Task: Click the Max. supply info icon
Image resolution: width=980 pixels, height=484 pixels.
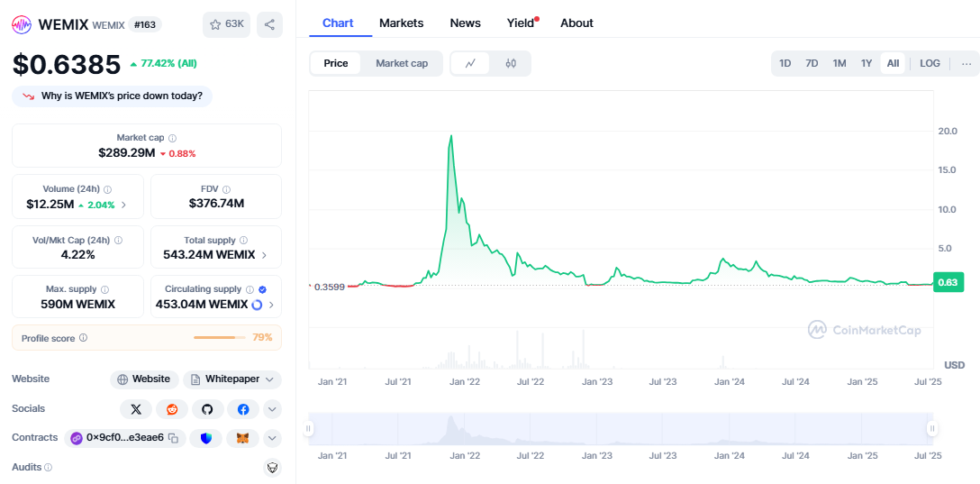Action: 104,289
